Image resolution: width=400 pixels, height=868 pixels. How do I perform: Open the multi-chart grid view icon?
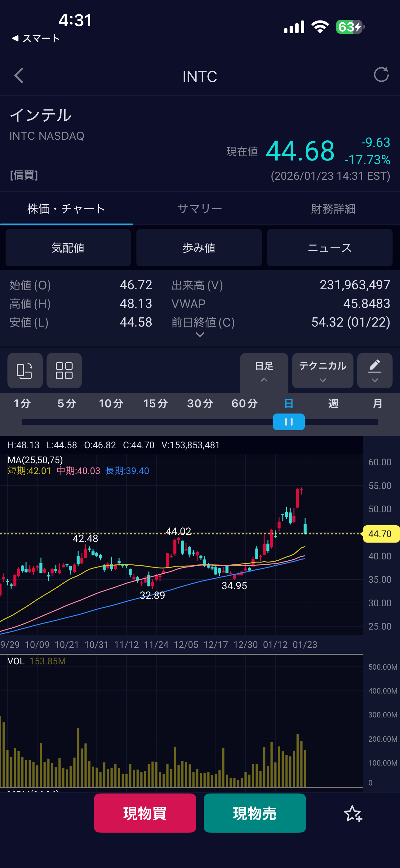[64, 371]
